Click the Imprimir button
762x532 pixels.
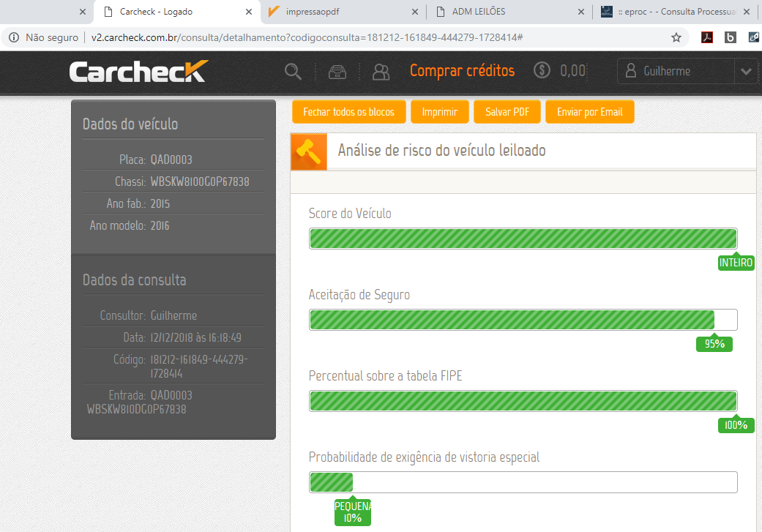pos(440,112)
